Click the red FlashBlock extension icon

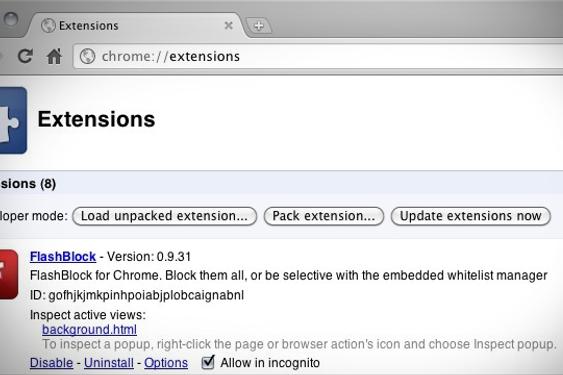click(9, 274)
